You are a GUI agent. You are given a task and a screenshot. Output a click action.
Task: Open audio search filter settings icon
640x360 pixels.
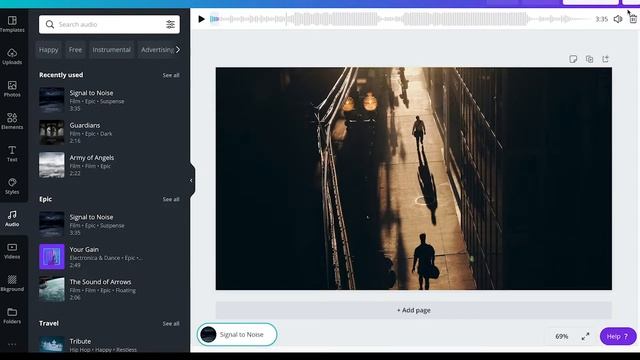[170, 24]
